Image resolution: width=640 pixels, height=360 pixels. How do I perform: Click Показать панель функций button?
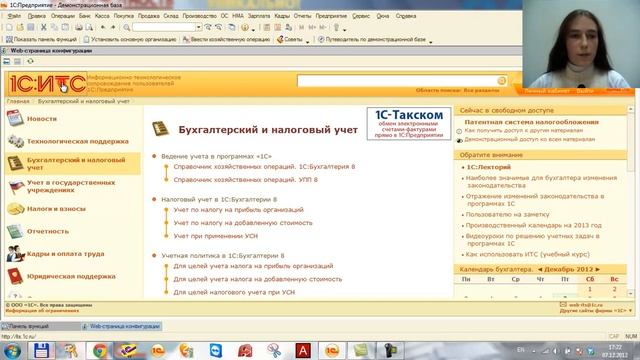(41, 40)
